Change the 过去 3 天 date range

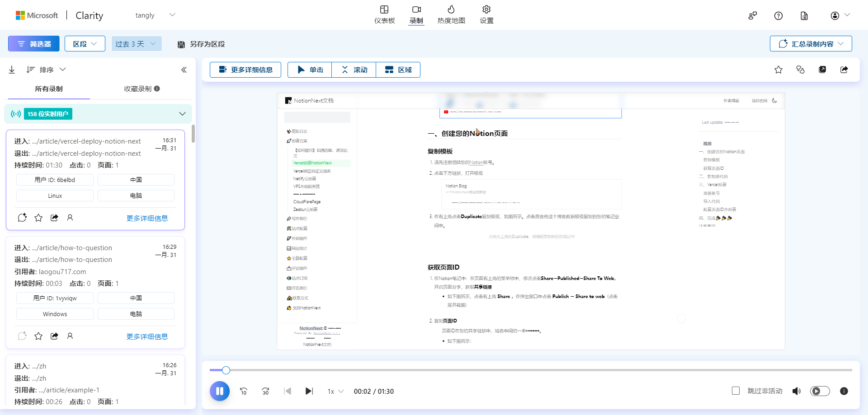point(137,44)
